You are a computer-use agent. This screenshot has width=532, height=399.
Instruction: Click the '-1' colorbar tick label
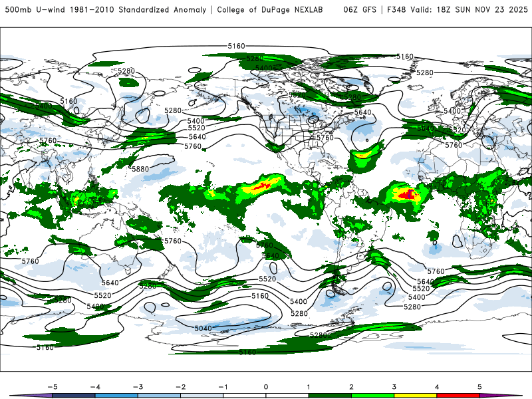223,387
